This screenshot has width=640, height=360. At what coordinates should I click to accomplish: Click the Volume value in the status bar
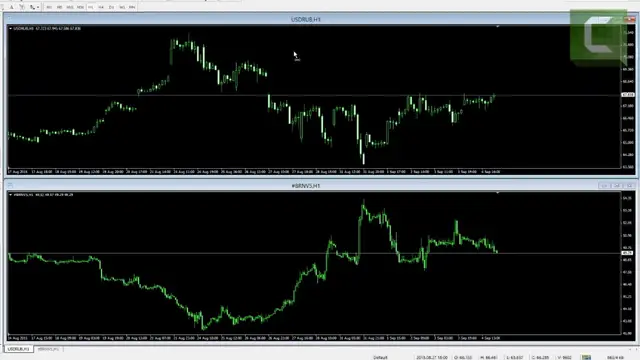564,358
